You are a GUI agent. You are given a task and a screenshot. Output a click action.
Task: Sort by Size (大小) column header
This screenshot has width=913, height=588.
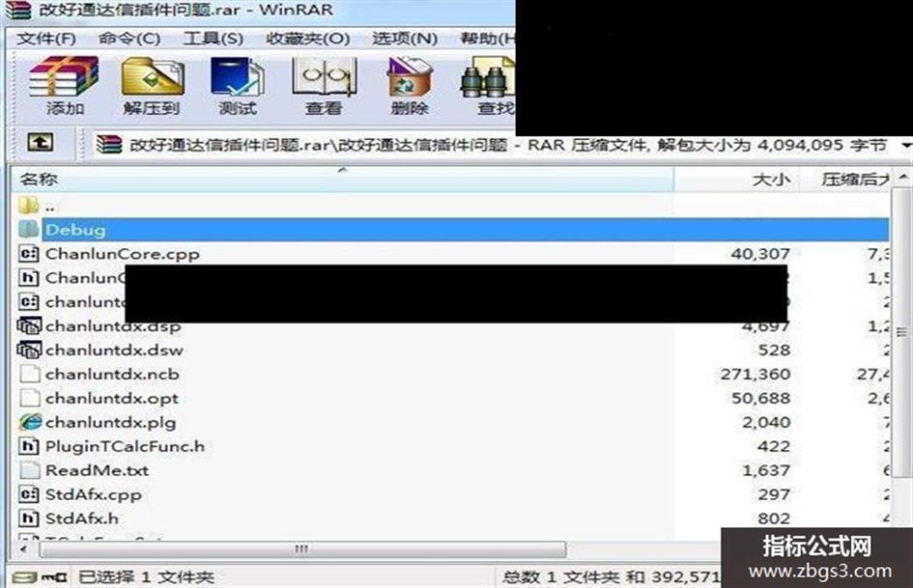tap(736, 180)
